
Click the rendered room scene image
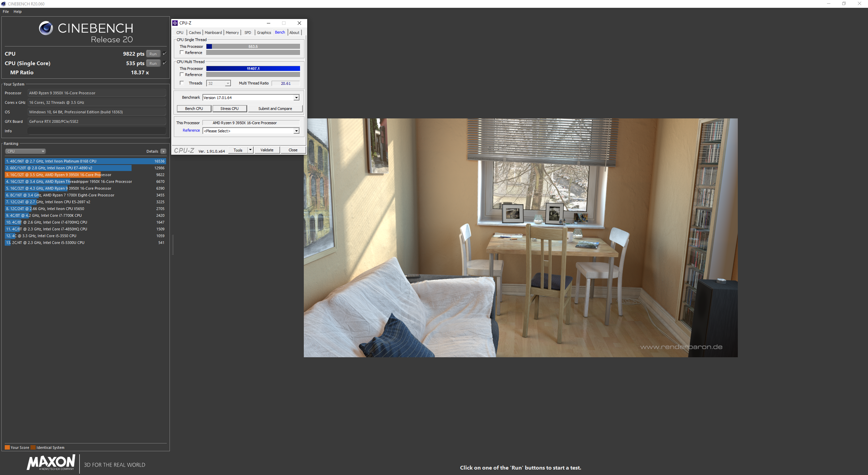(x=520, y=237)
